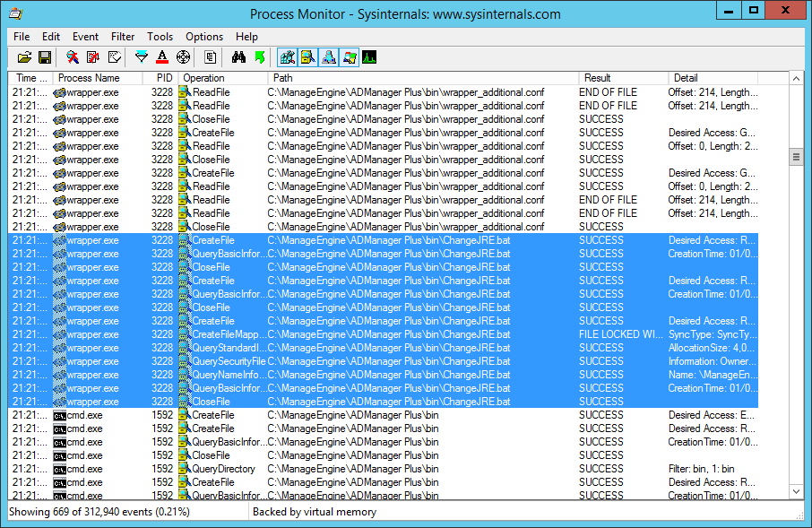
Task: Click the Detail column header
Action: 713,78
